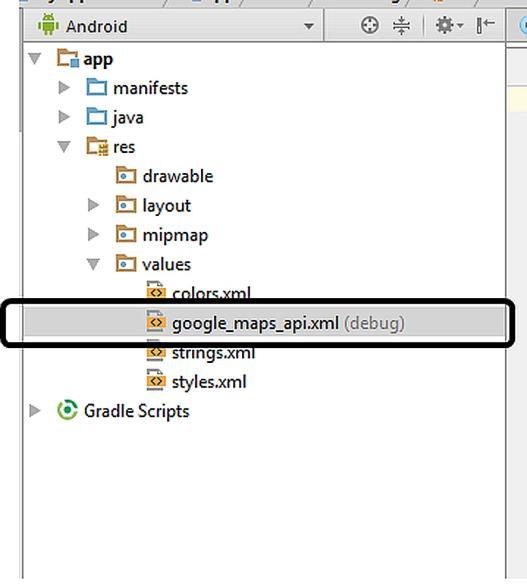Click the scroll from source target icon
This screenshot has height=586, width=527.
click(370, 26)
